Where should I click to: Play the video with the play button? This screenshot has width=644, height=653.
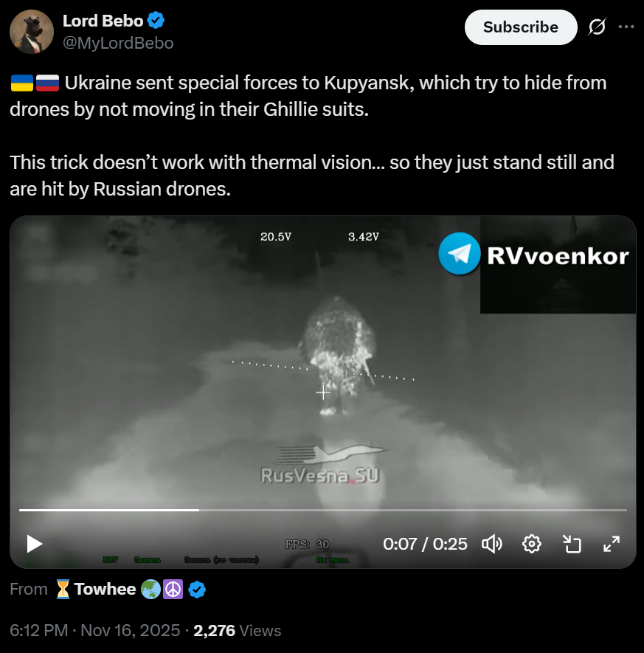pyautogui.click(x=34, y=544)
